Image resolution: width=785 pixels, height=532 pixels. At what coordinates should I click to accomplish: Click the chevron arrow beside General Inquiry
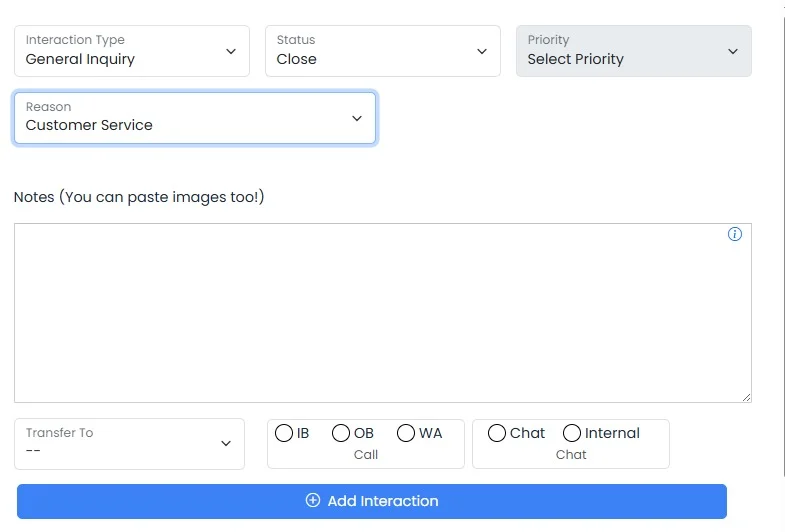231,51
